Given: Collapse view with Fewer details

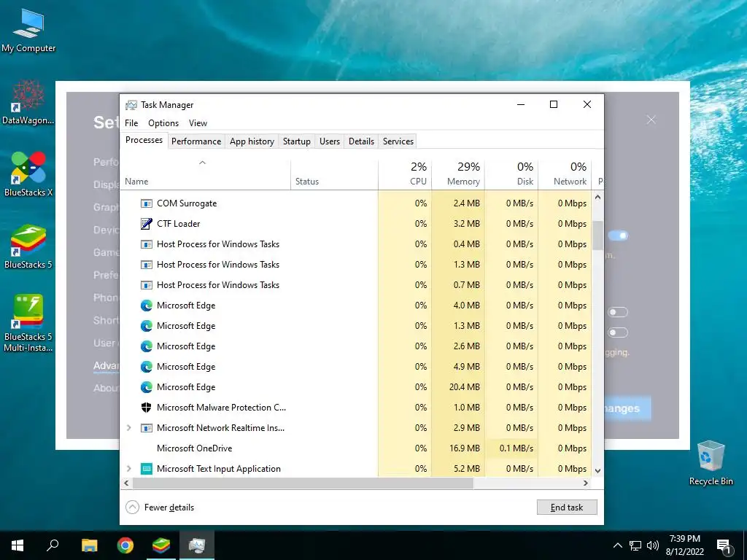Looking at the screenshot, I should click(160, 507).
